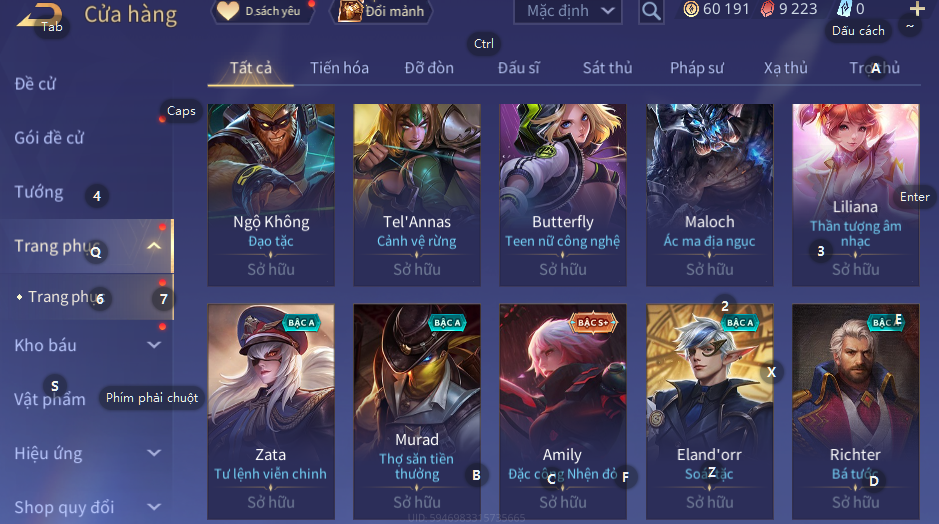Click the back arrow logo icon
The width and height of the screenshot is (939, 524).
click(x=38, y=16)
